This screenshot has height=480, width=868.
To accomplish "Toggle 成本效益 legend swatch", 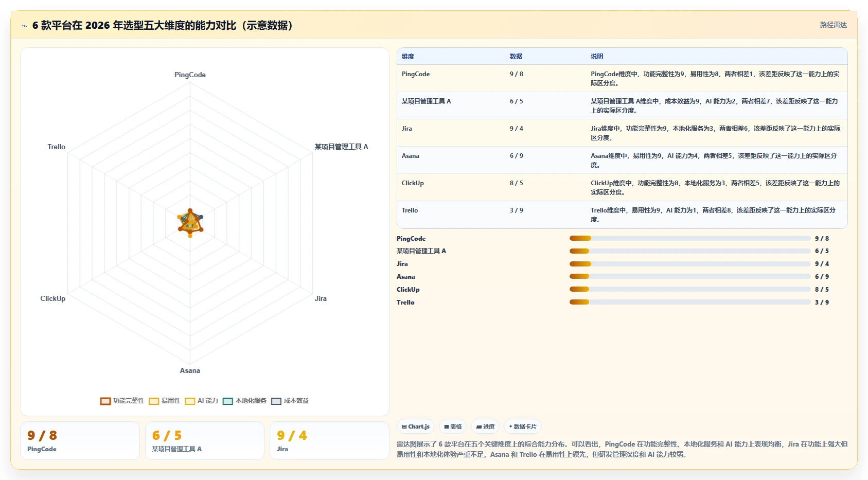I will coord(276,401).
